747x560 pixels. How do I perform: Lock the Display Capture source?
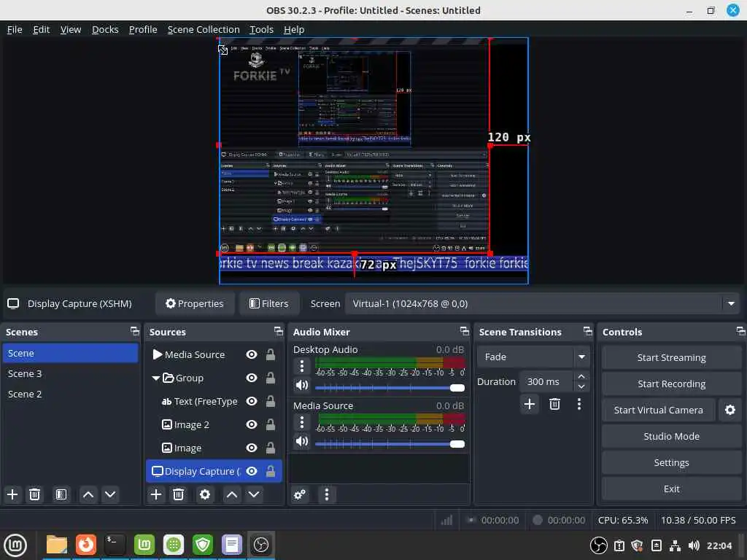(270, 472)
